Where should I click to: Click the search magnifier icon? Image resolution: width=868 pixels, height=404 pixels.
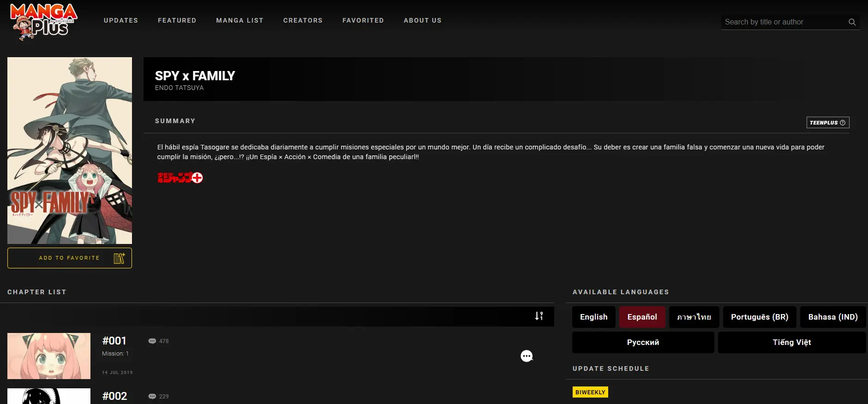point(852,22)
